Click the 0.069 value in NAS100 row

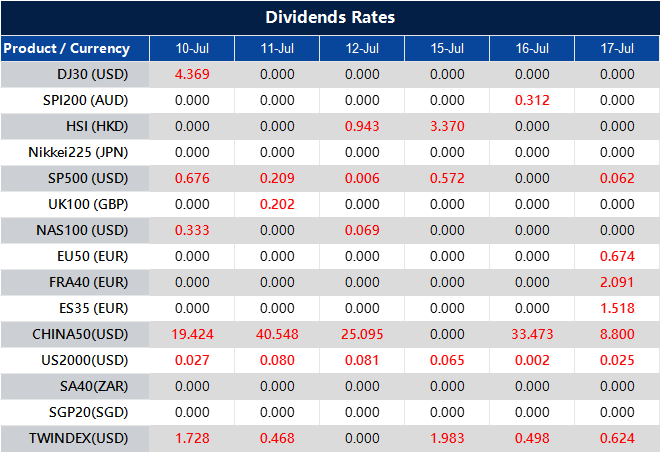(361, 230)
